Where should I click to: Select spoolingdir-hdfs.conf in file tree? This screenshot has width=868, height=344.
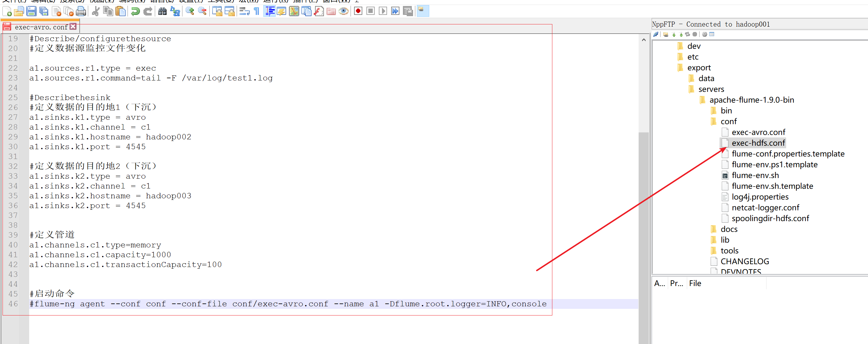770,219
